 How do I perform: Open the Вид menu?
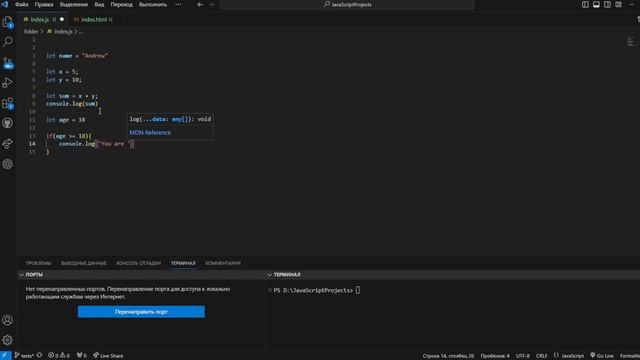coord(99,4)
